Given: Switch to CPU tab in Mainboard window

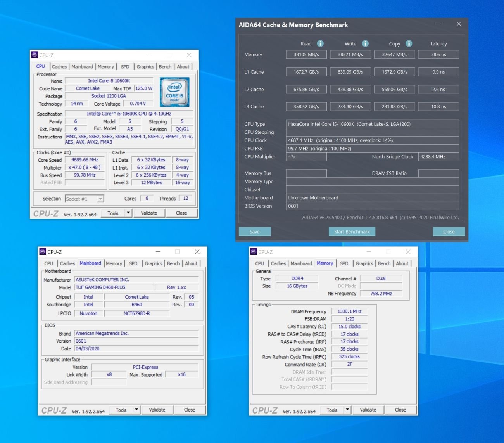Looking at the screenshot, I should click(x=48, y=263).
